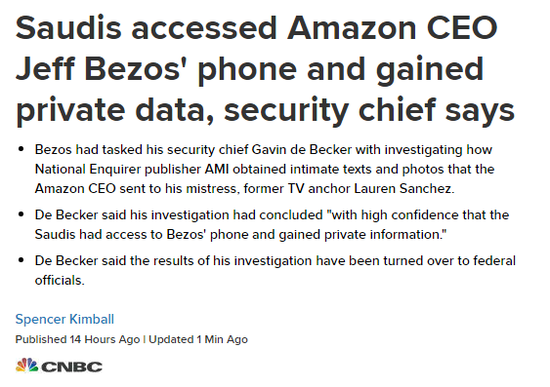This screenshot has width=550, height=387.
Task: Open Spencer Kimball author page link
Action: (x=65, y=319)
